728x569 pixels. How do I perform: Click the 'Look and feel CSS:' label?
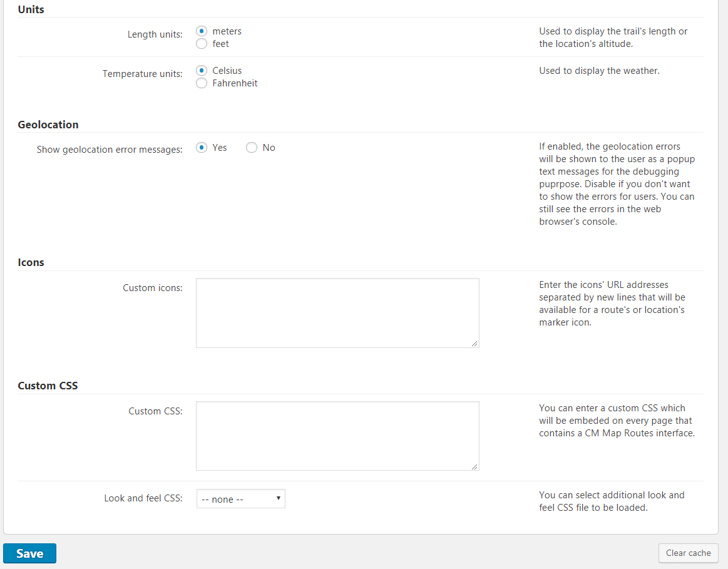pos(143,499)
